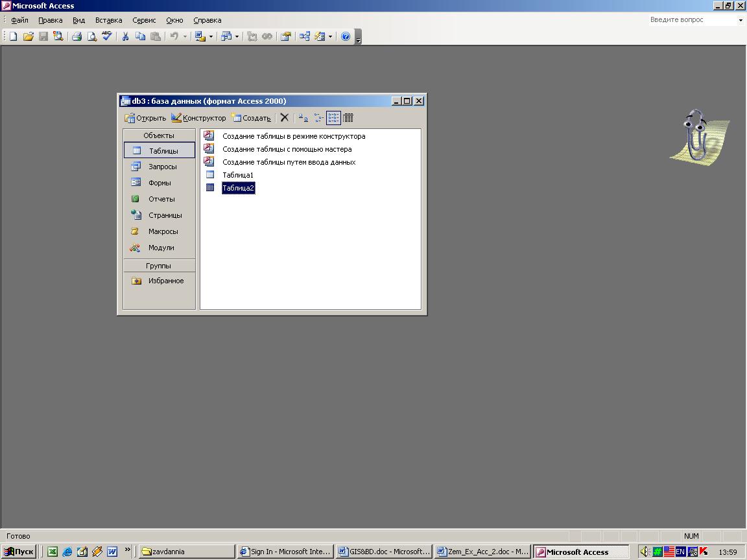The image size is (747, 560).
Task: Open the Вставка menu
Action: 109,20
